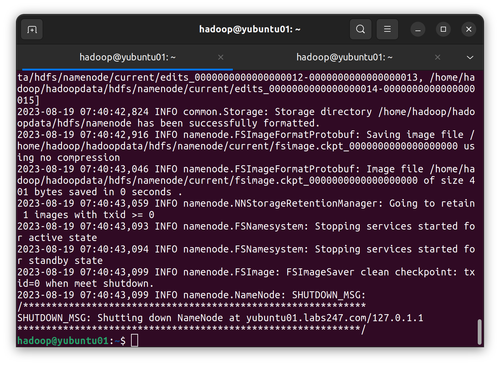
Task: Click the 'r active state' line
Action: 57,238
